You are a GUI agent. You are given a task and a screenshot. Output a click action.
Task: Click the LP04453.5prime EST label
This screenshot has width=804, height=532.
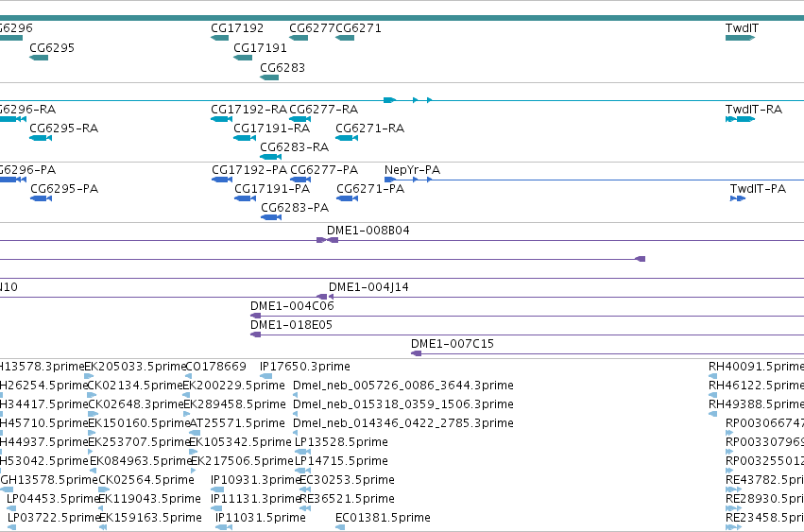pyautogui.click(x=53, y=499)
